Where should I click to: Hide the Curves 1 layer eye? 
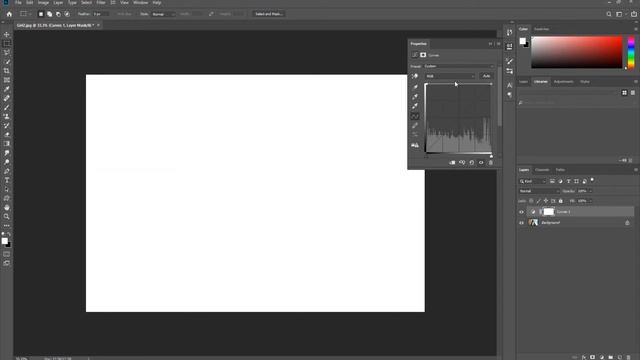click(x=521, y=212)
